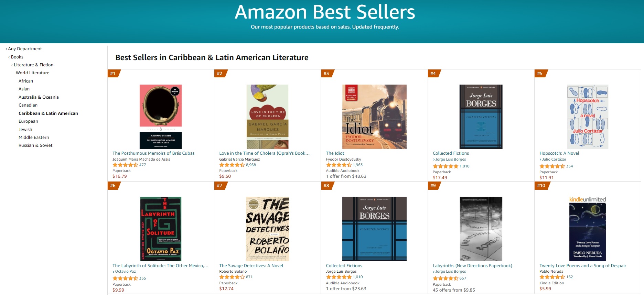644x295 pixels.
Task: Select the African literature category
Action: click(x=26, y=81)
